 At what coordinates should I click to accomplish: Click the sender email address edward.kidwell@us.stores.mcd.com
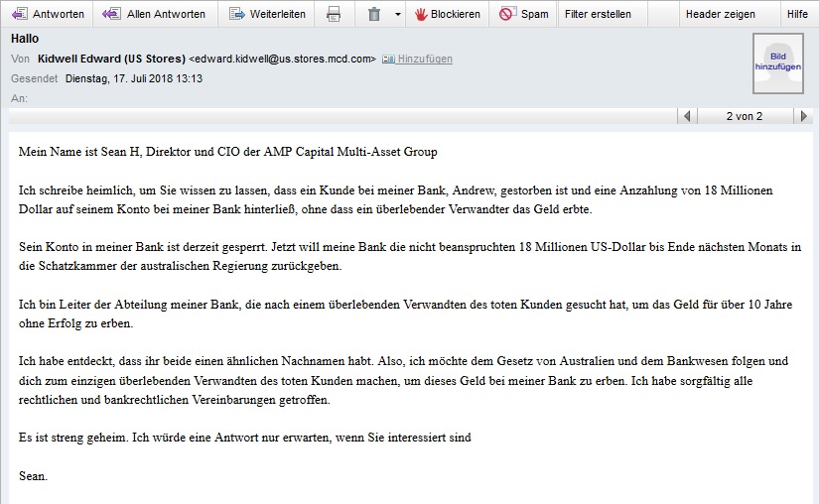(x=282, y=60)
